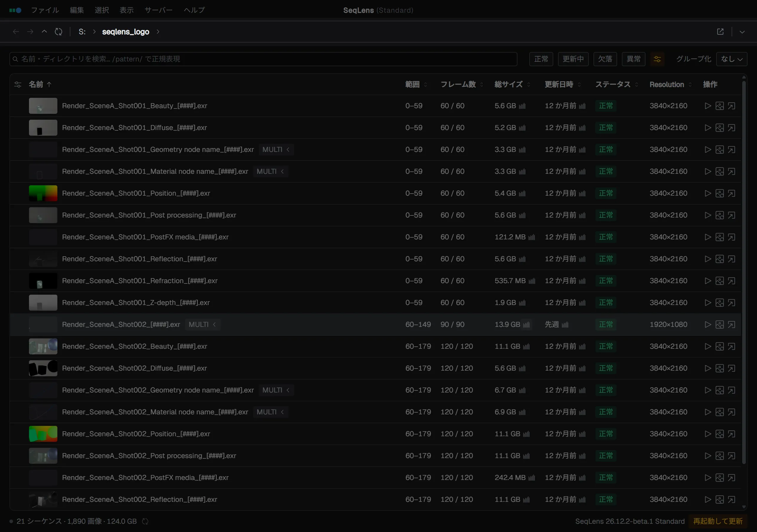Show size chart icon for Shot001_Beauty 5.6 GB
Screen dimensions: 757x532
point(522,106)
